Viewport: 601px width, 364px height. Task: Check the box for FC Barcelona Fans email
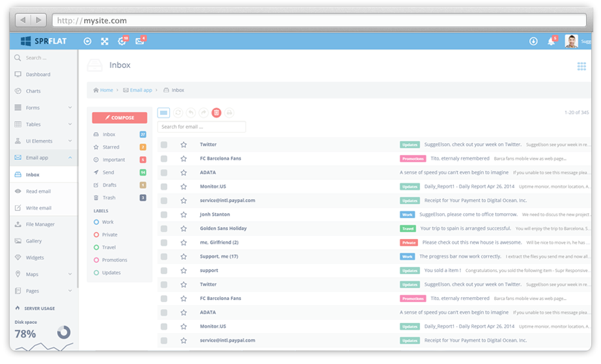point(164,159)
